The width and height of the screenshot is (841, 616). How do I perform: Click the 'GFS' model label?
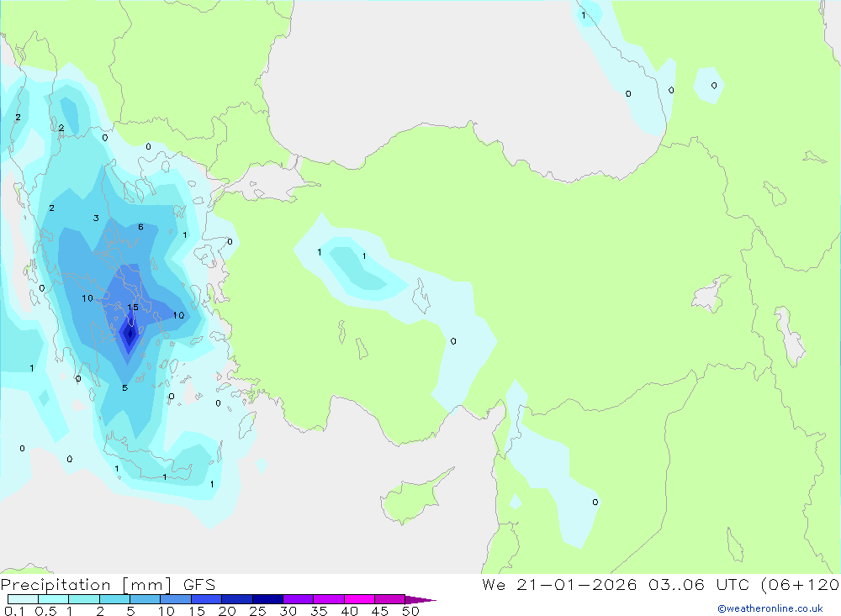(199, 585)
